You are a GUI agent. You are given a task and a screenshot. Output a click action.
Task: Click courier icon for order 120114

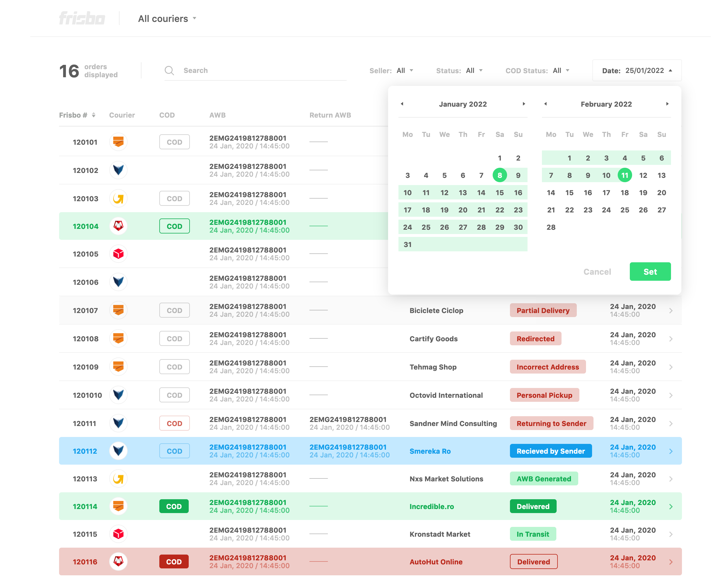tap(118, 506)
